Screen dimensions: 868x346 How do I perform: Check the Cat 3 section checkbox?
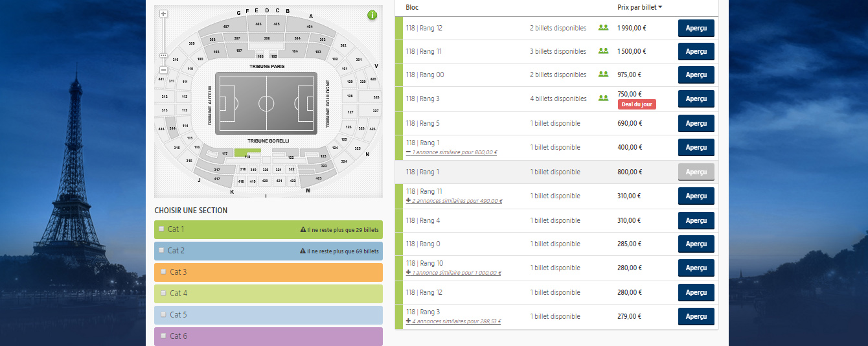(163, 272)
